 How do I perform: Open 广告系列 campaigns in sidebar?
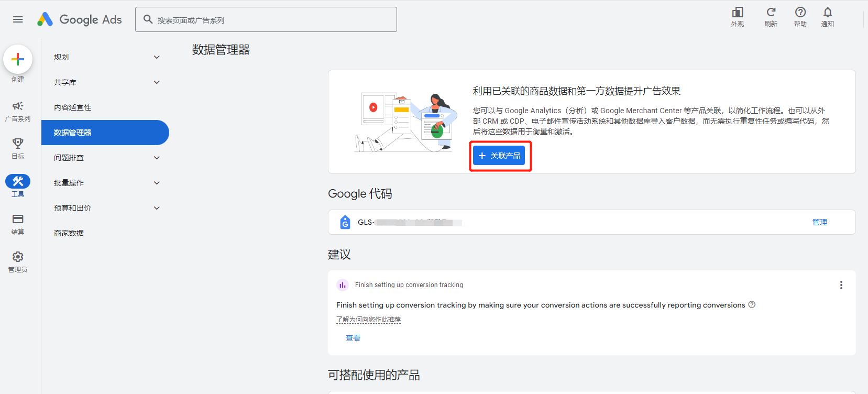click(x=18, y=111)
